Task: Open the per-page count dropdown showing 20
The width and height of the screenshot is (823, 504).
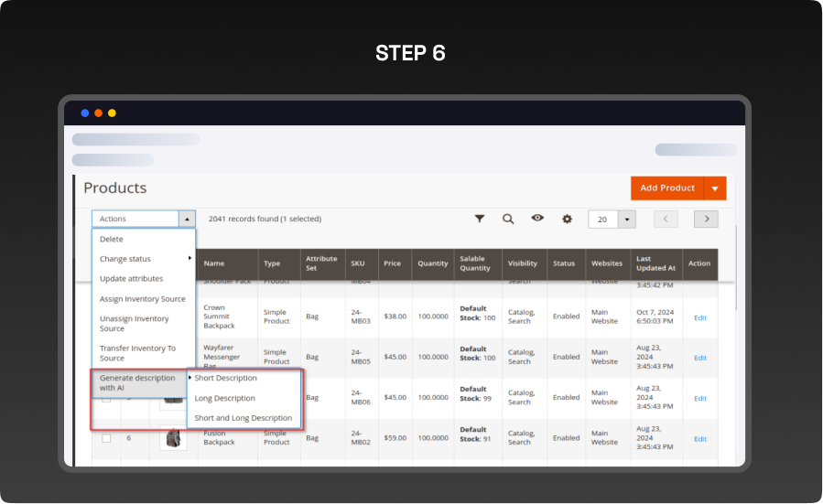Action: click(627, 220)
